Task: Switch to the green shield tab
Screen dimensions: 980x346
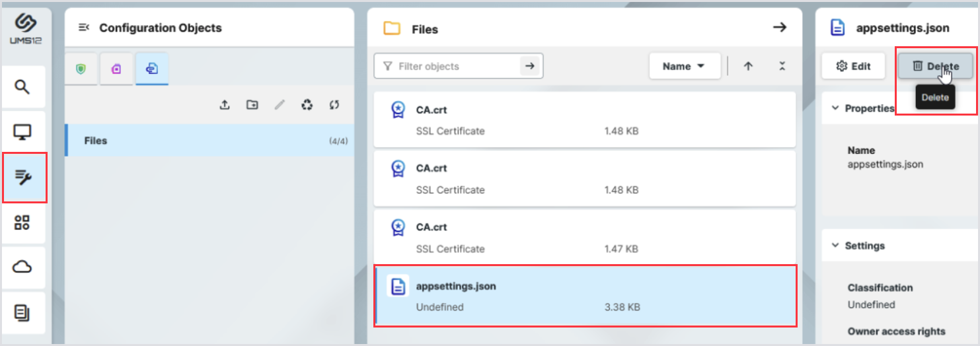Action: 81,69
